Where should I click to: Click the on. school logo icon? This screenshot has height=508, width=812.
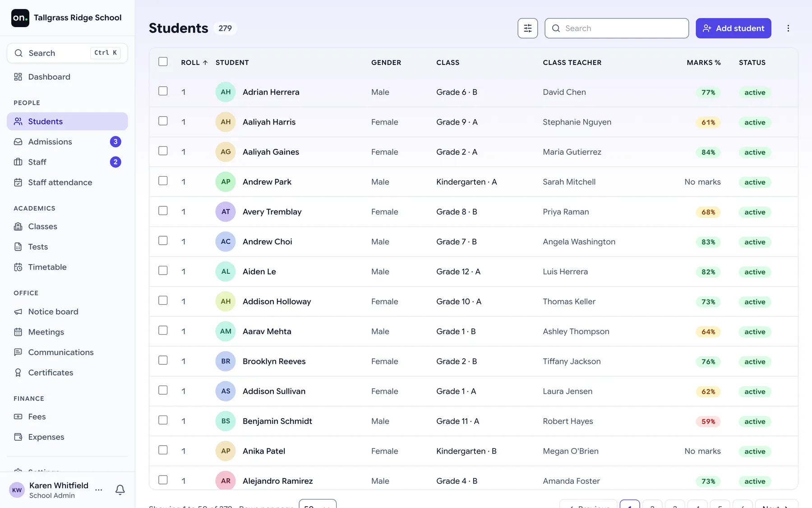point(20,18)
